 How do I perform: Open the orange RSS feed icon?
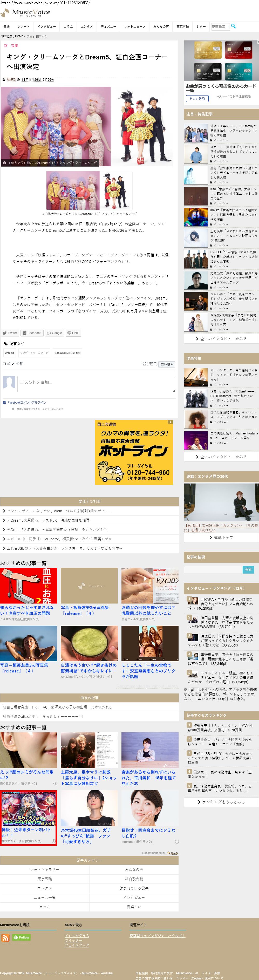pos(5,938)
